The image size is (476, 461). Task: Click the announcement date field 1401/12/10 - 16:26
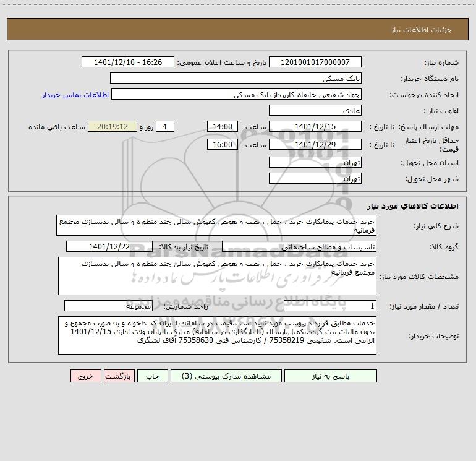pos(128,62)
